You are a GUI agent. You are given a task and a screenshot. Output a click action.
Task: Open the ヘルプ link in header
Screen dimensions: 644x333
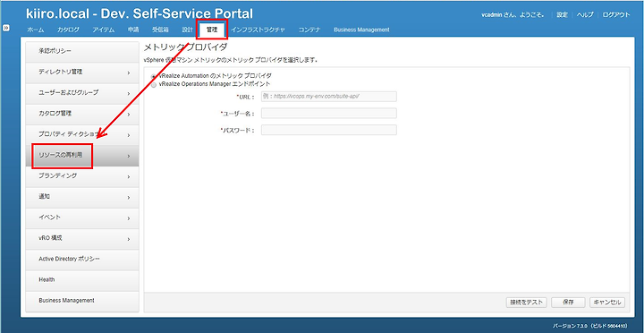585,15
